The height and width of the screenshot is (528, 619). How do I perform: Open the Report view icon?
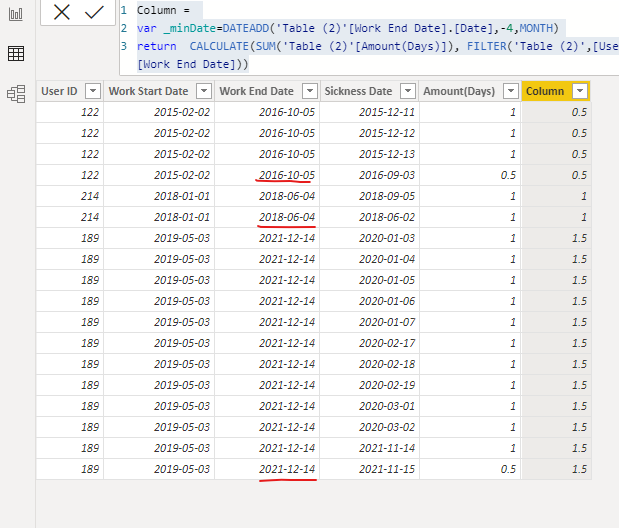16,14
